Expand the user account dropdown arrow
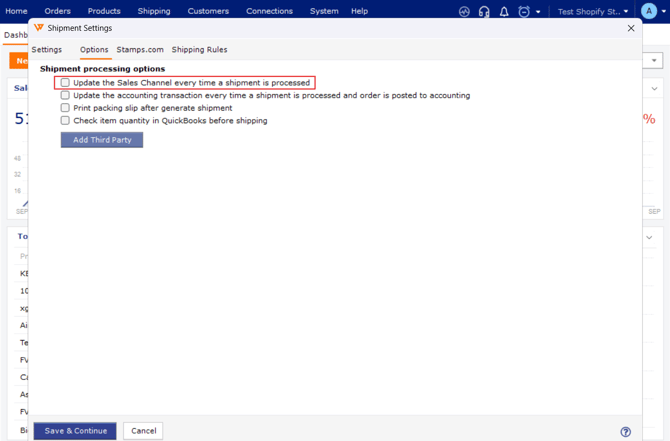The image size is (670, 441). coord(663,12)
